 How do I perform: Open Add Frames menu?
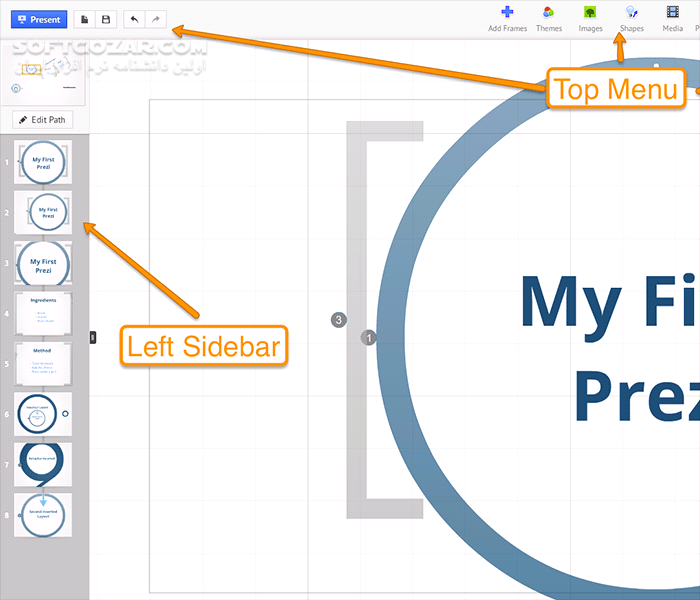coord(507,20)
